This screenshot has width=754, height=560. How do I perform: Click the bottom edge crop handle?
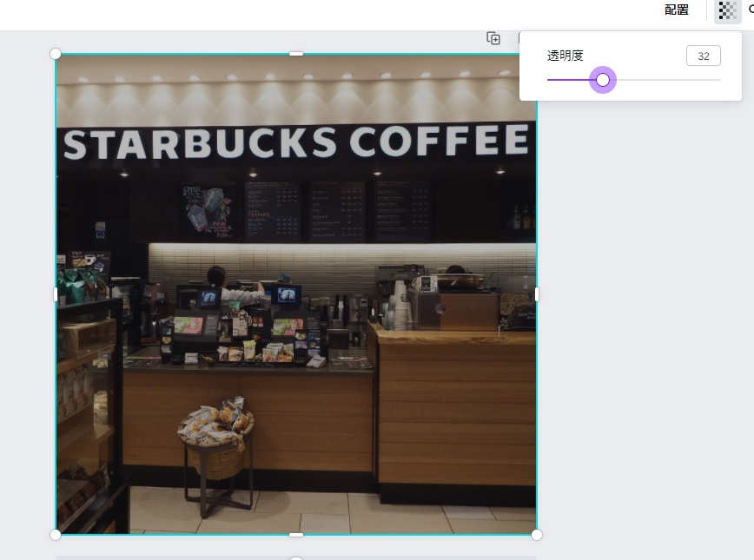click(296, 535)
